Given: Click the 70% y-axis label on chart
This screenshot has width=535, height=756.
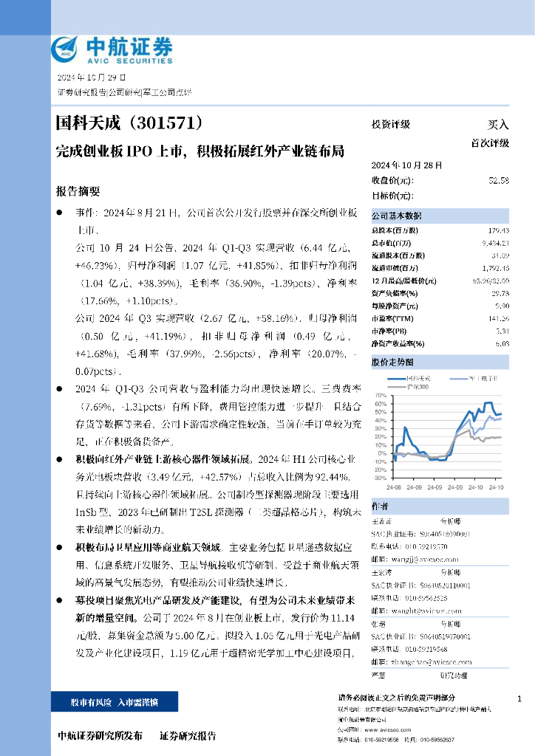Looking at the screenshot, I should click(381, 396).
